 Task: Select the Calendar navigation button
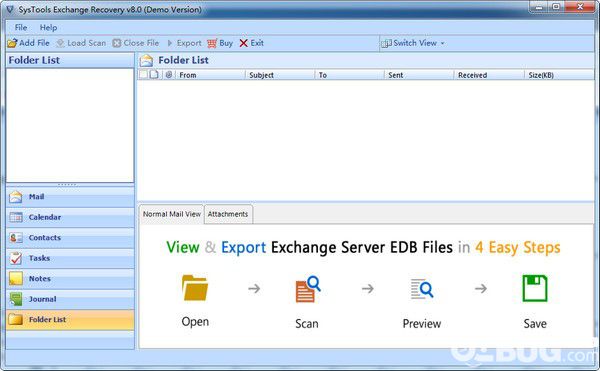[x=70, y=217]
